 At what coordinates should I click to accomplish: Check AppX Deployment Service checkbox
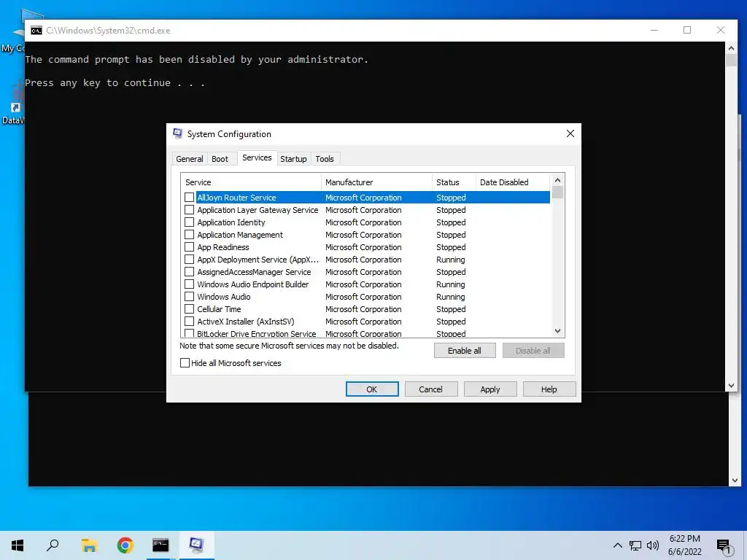(189, 259)
